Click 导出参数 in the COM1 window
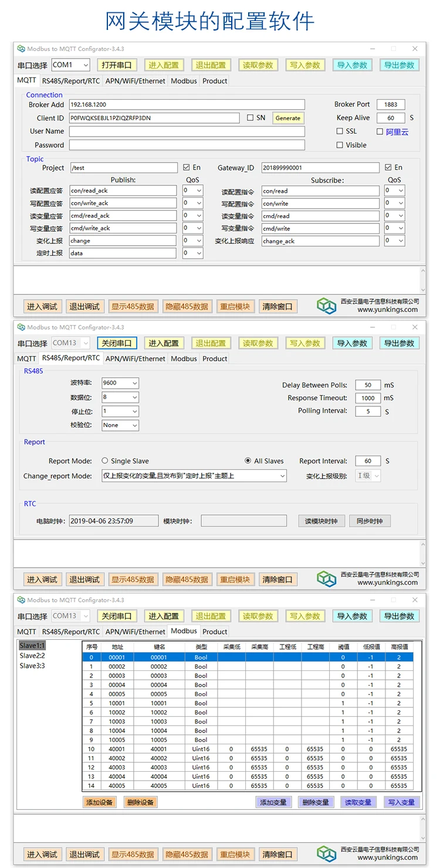 pos(400,65)
